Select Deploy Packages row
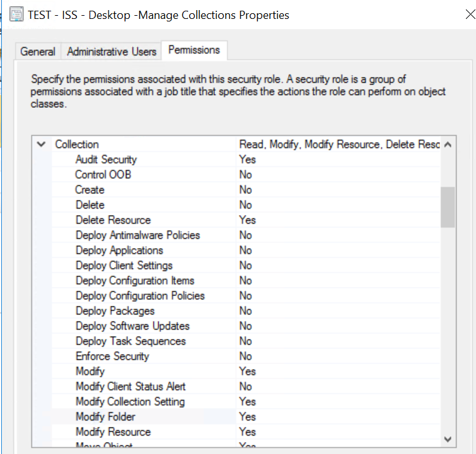 point(246,311)
